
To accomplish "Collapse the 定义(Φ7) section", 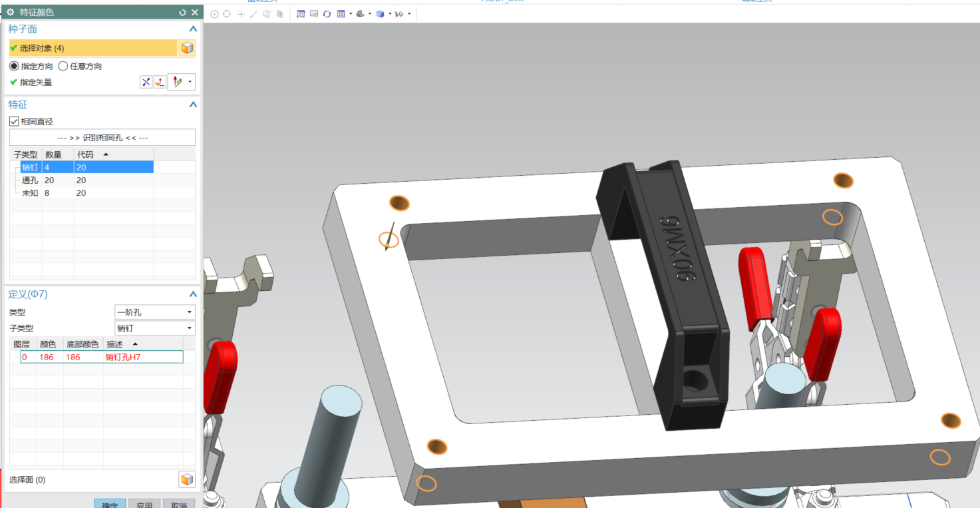I will pos(193,294).
